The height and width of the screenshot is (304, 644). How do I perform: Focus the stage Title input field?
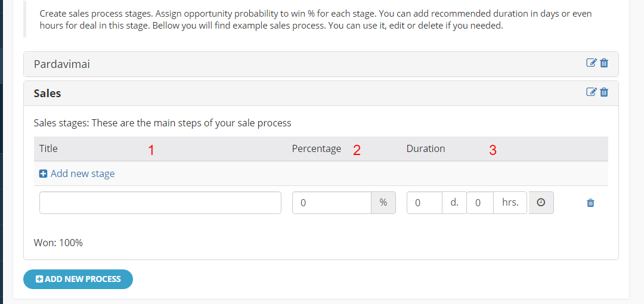(x=160, y=203)
